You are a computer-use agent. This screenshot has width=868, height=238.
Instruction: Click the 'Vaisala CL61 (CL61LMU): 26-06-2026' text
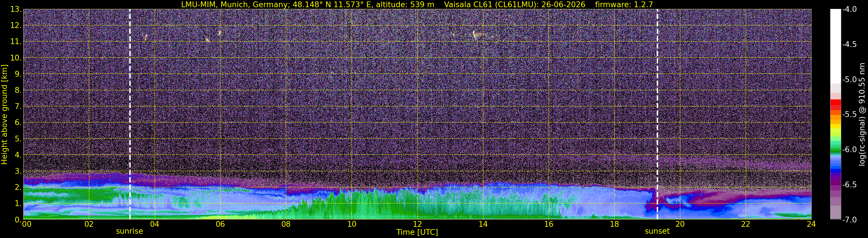(x=514, y=5)
